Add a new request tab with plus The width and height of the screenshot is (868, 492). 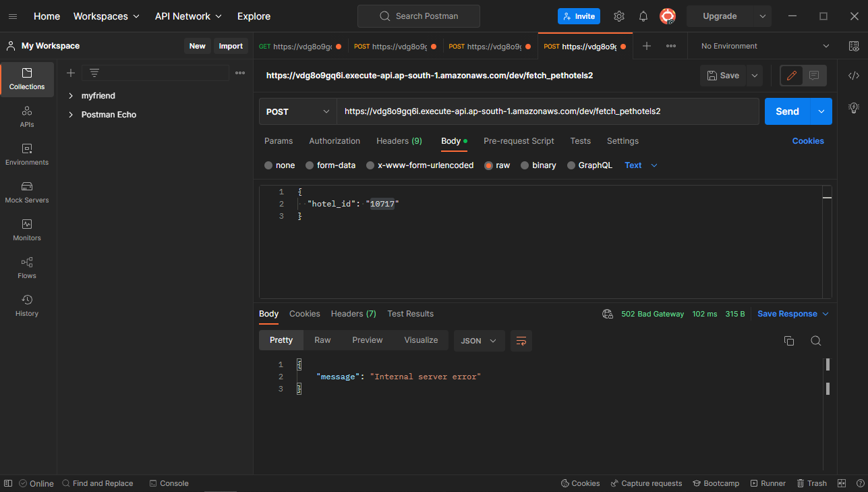click(647, 46)
